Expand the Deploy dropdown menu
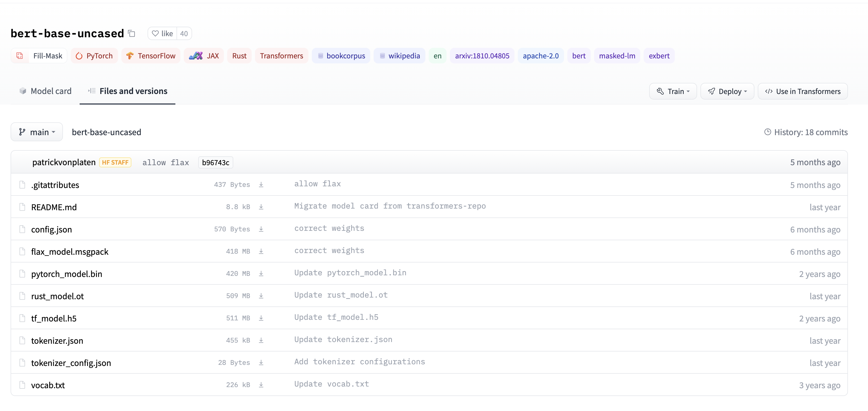Viewport: 868px width, 411px height. [727, 91]
